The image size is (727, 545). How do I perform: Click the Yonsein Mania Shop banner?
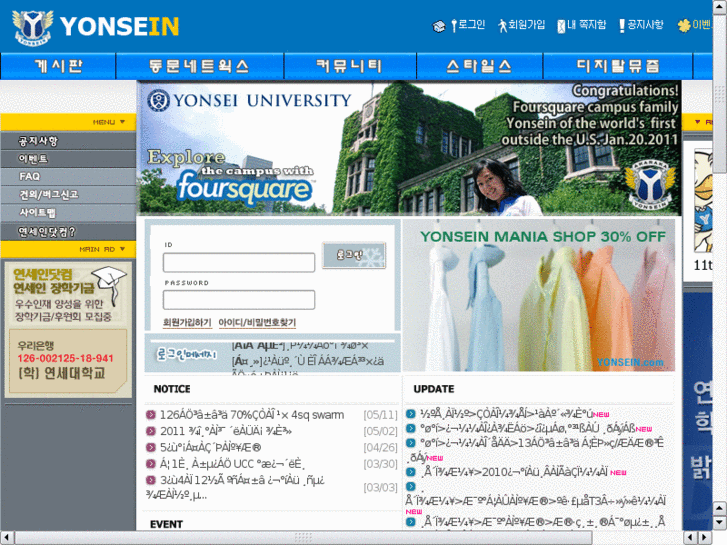click(539, 295)
